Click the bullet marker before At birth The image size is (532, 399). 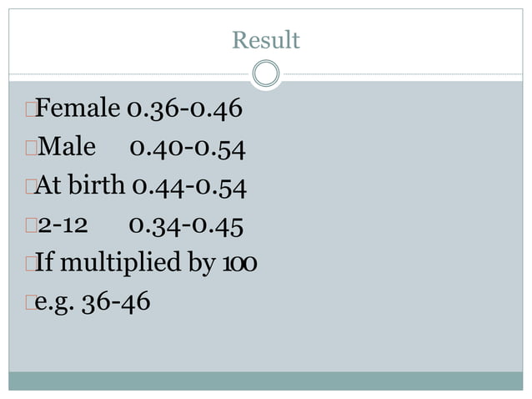tap(31, 186)
